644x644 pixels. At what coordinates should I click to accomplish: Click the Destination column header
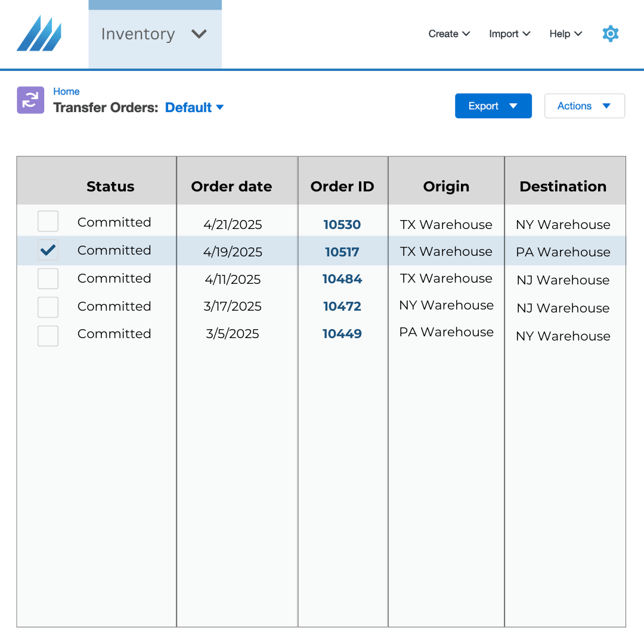click(563, 187)
